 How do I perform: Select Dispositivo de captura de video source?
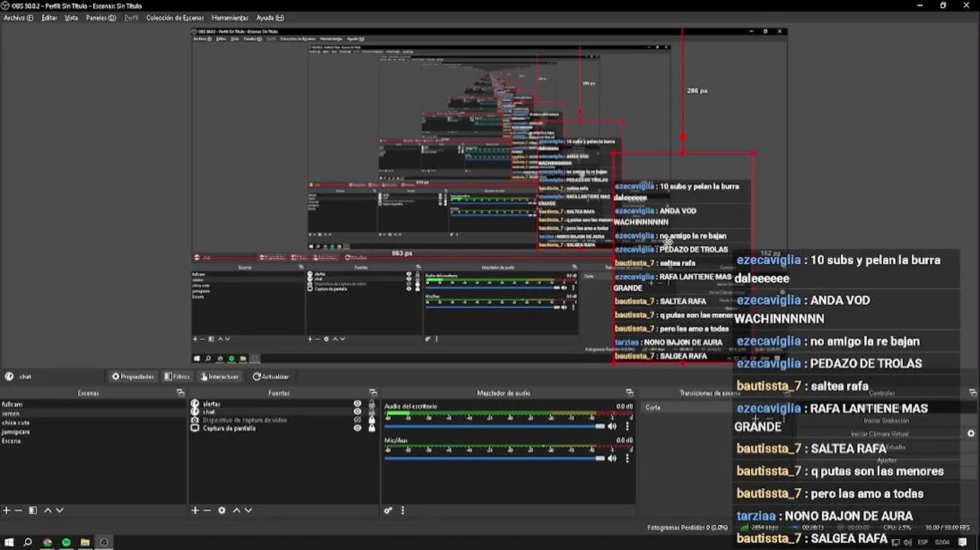[x=244, y=420]
